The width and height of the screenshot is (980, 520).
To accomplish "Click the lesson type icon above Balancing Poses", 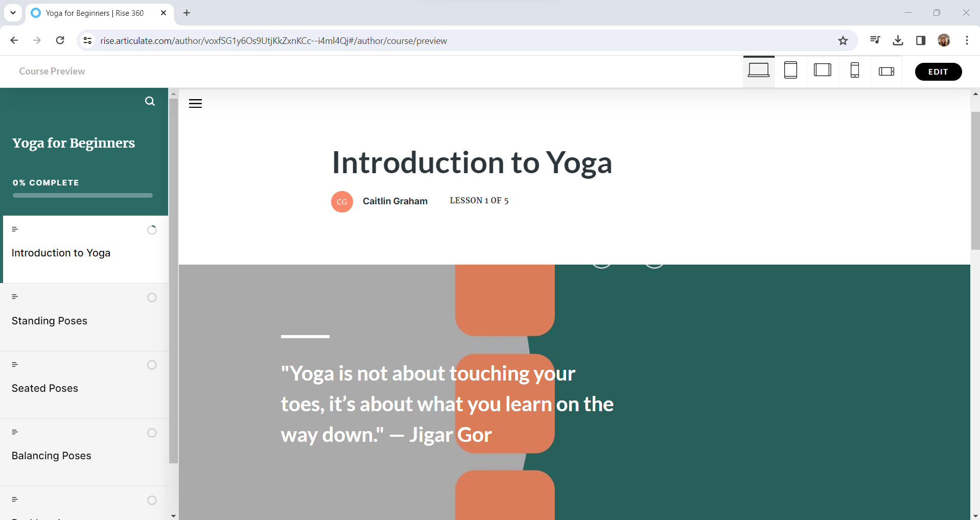I will click(x=15, y=432).
